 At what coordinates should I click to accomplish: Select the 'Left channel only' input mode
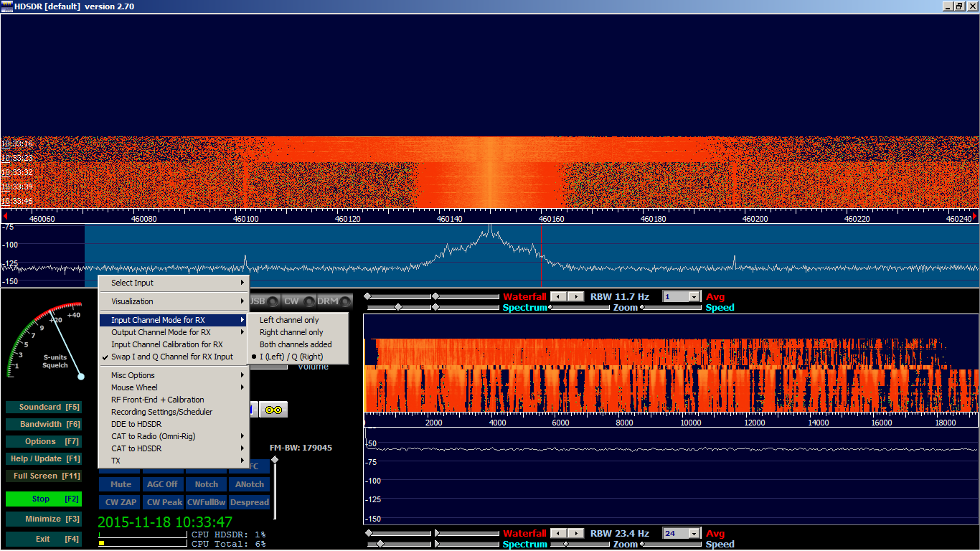point(297,320)
